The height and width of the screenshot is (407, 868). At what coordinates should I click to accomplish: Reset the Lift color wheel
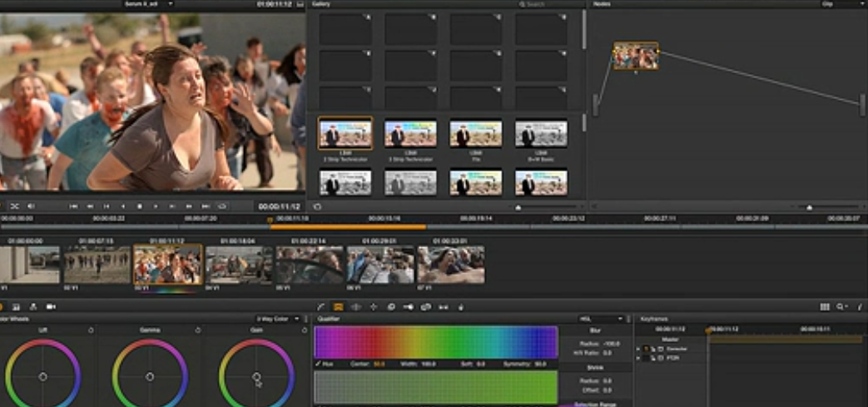(x=91, y=330)
